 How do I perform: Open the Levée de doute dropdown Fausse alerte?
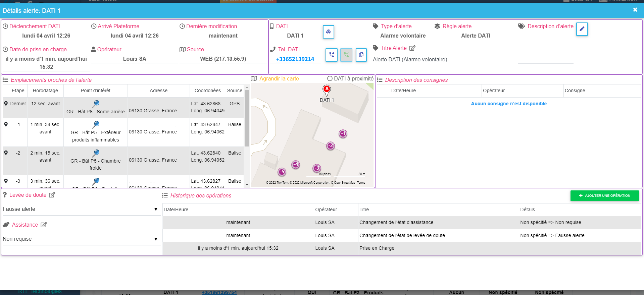[x=81, y=209]
